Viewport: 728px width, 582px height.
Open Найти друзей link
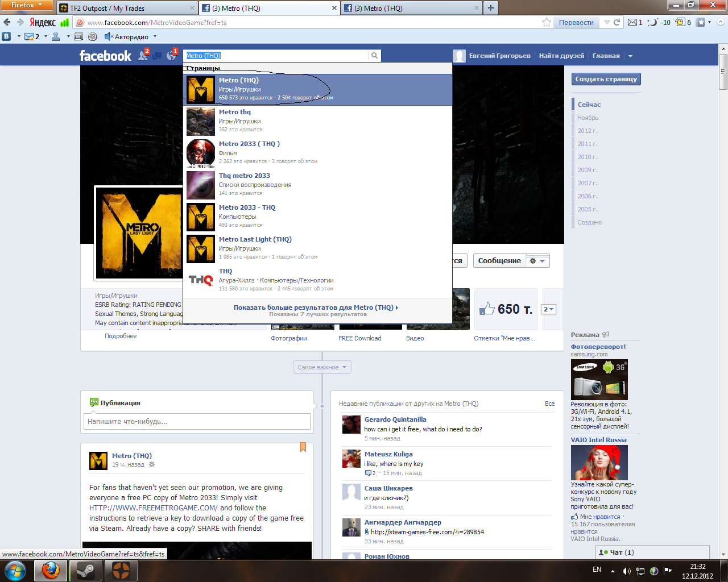pyautogui.click(x=561, y=56)
